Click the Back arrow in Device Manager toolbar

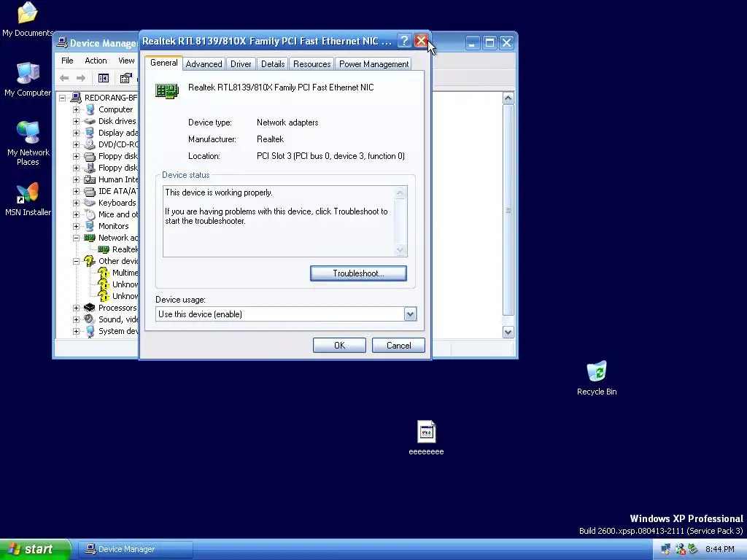64,78
